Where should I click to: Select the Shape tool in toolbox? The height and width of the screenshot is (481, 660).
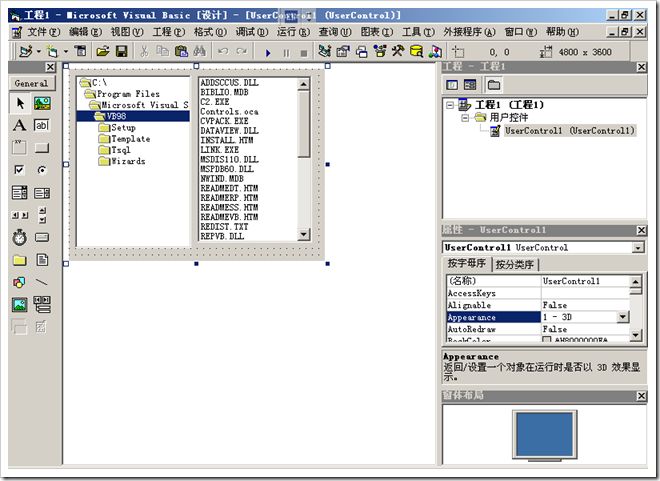click(x=19, y=282)
